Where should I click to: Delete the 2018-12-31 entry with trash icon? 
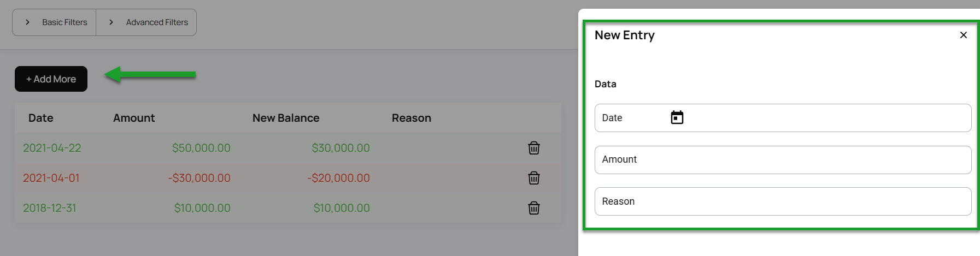pyautogui.click(x=534, y=208)
